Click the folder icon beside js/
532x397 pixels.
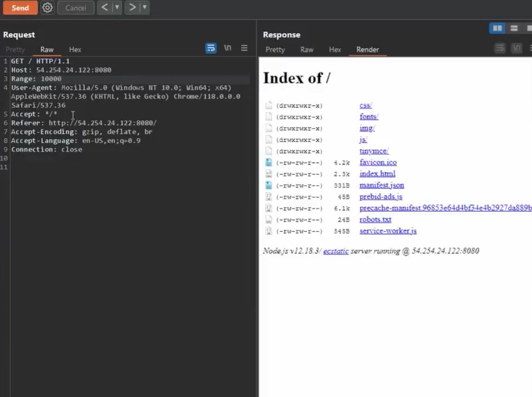(269, 139)
